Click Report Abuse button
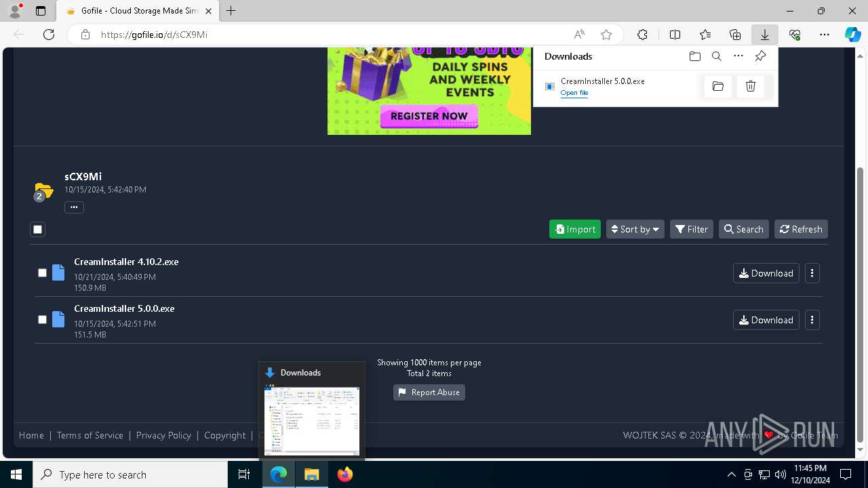Viewport: 868px width, 488px height. point(429,392)
